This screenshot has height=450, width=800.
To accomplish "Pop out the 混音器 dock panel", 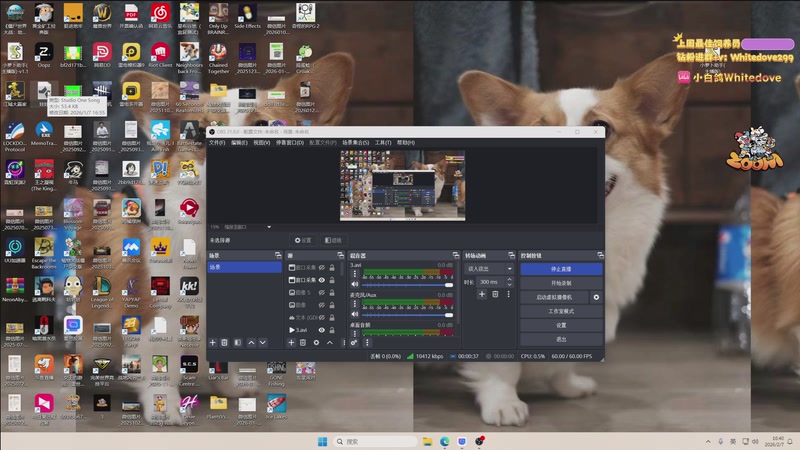I will coord(456,255).
